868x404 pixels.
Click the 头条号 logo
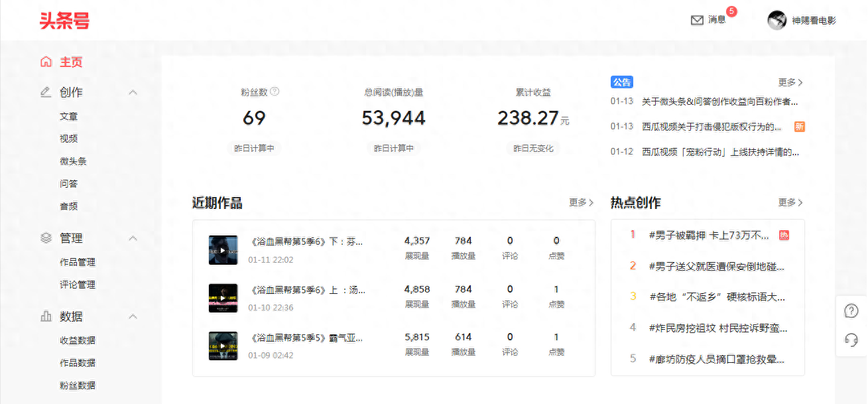pos(64,21)
